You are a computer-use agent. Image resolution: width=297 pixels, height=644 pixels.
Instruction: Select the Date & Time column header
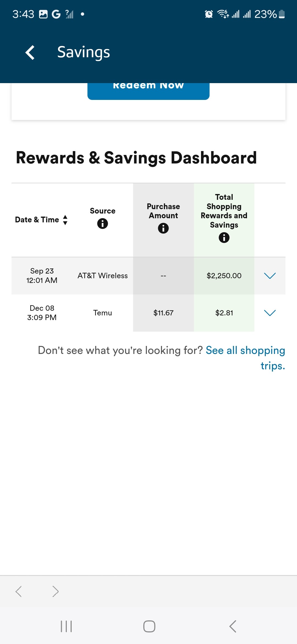[x=37, y=220]
